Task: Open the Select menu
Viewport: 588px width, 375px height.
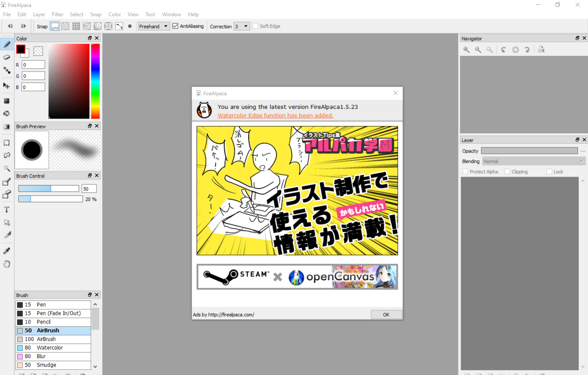Action: (x=76, y=14)
